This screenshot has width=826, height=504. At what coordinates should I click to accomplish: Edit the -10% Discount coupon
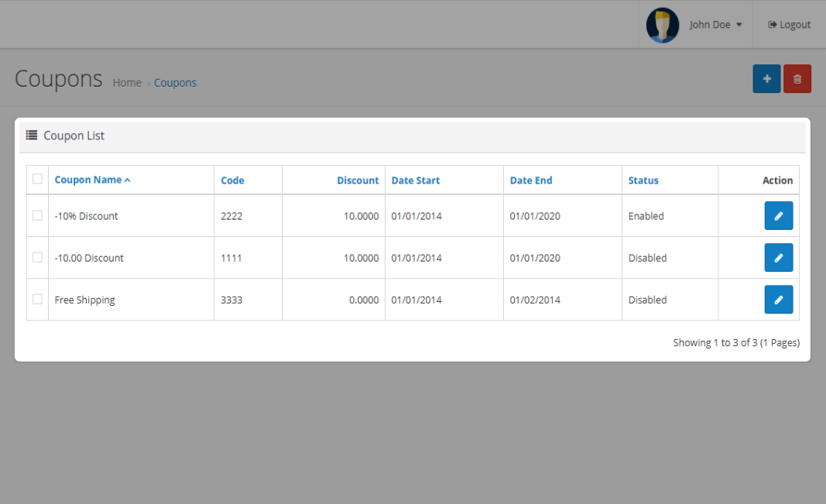(778, 216)
